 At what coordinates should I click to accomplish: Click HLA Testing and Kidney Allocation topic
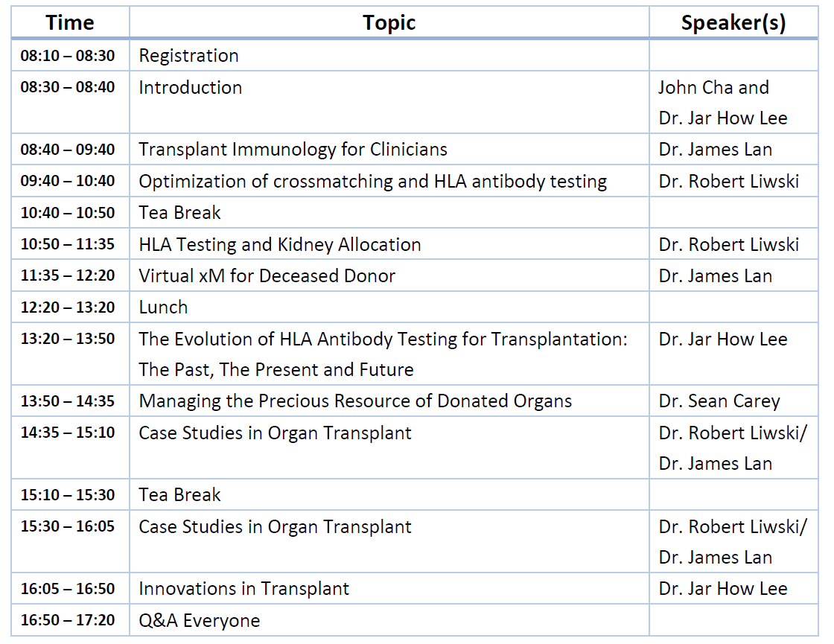click(x=280, y=244)
